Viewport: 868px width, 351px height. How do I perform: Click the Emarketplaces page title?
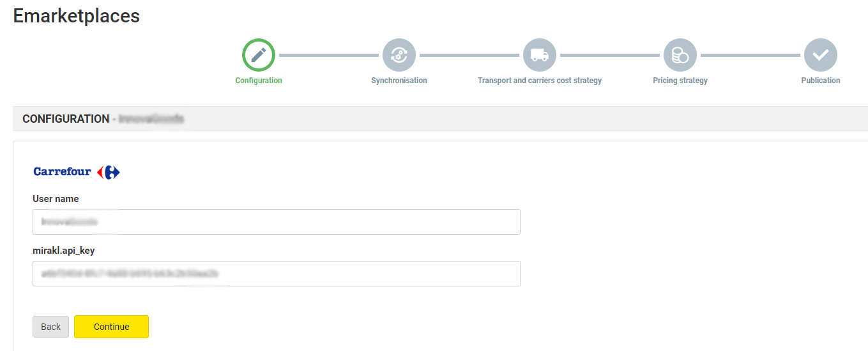77,16
